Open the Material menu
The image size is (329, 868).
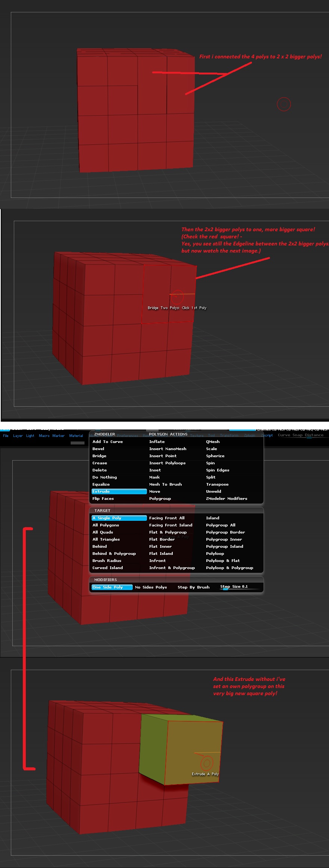pyautogui.click(x=76, y=435)
